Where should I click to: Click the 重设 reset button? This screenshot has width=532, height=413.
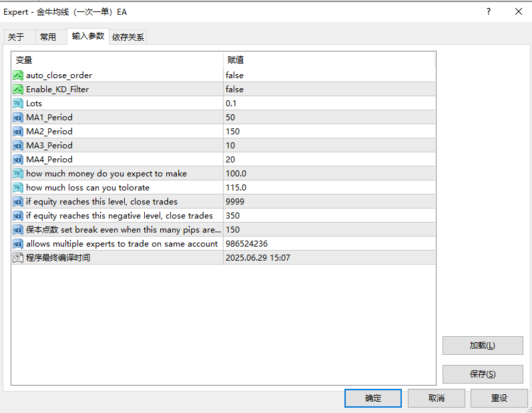(x=499, y=398)
